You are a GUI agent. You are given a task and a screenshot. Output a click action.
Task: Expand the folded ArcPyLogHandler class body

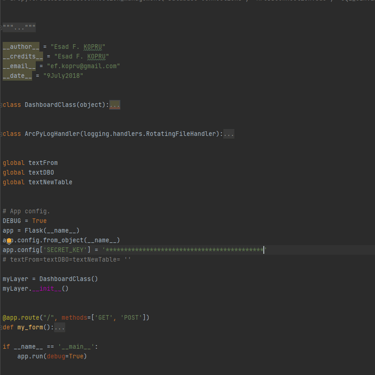(229, 134)
